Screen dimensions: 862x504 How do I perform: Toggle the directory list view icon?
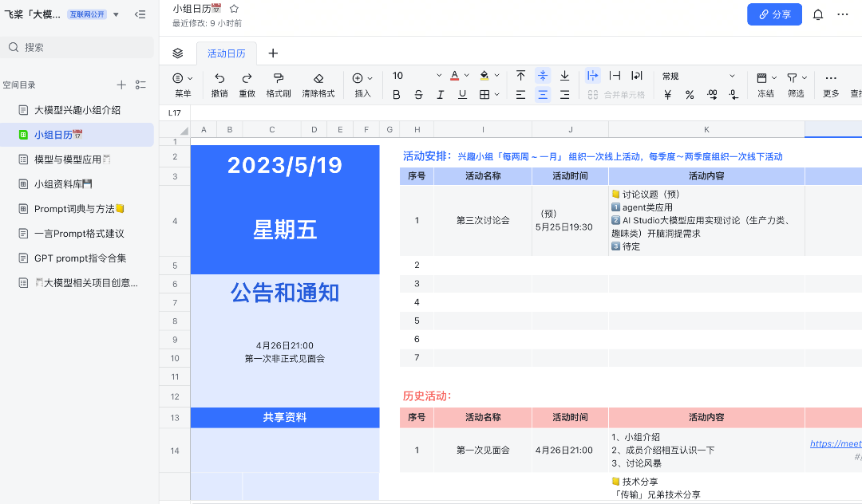(x=140, y=85)
